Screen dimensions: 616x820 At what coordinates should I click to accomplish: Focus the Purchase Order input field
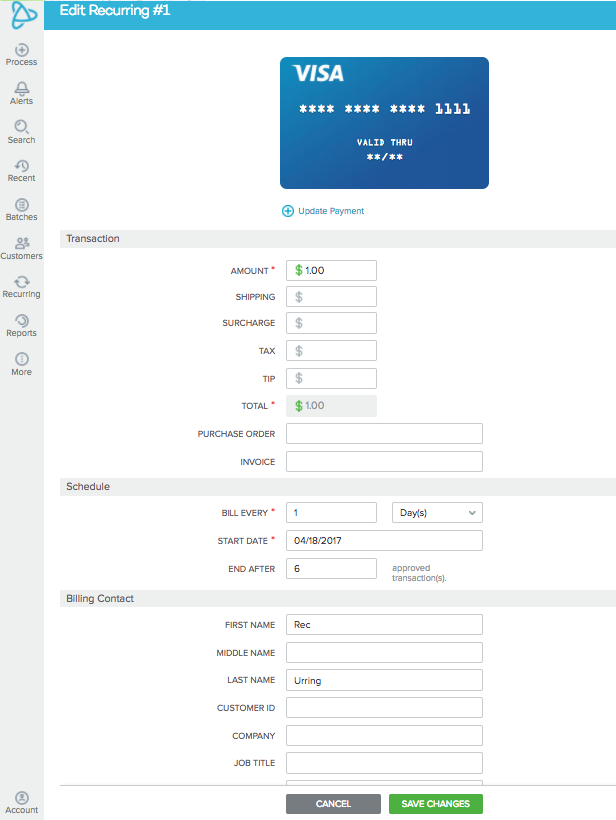pos(384,434)
